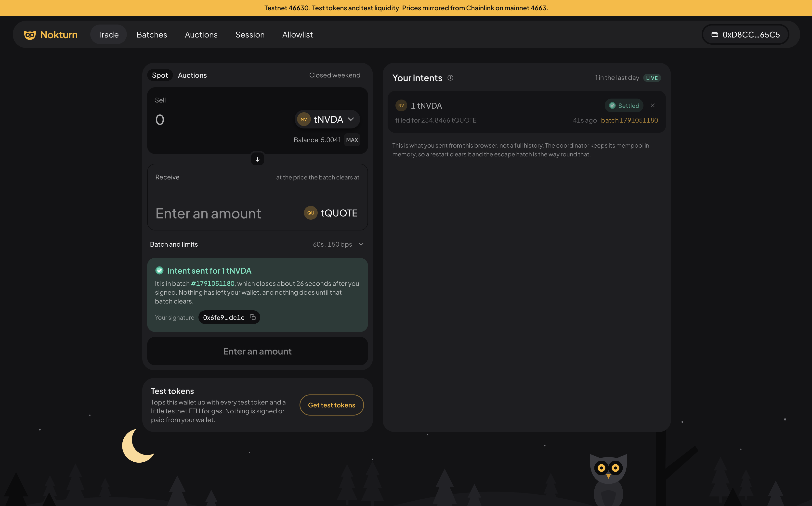Open Auctions in the top navigation
Image resolution: width=812 pixels, height=506 pixels.
click(201, 35)
